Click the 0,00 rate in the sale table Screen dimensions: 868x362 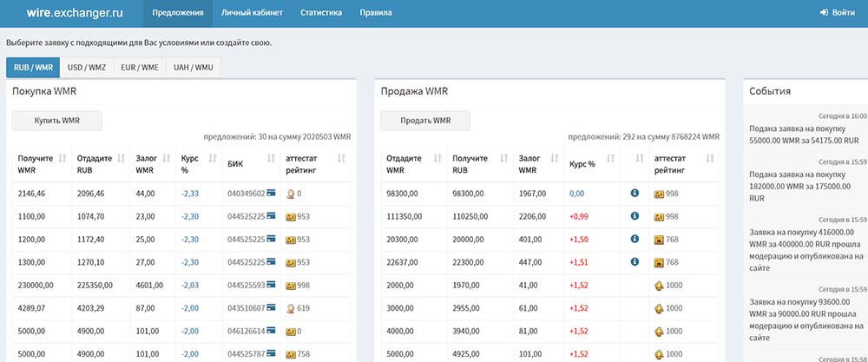point(577,194)
